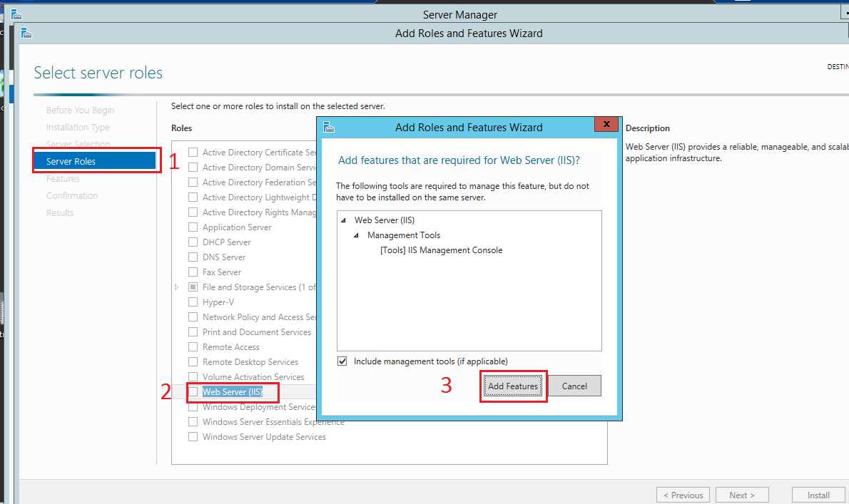Image resolution: width=849 pixels, height=504 pixels.
Task: Go to the Features wizard step
Action: coord(63,179)
